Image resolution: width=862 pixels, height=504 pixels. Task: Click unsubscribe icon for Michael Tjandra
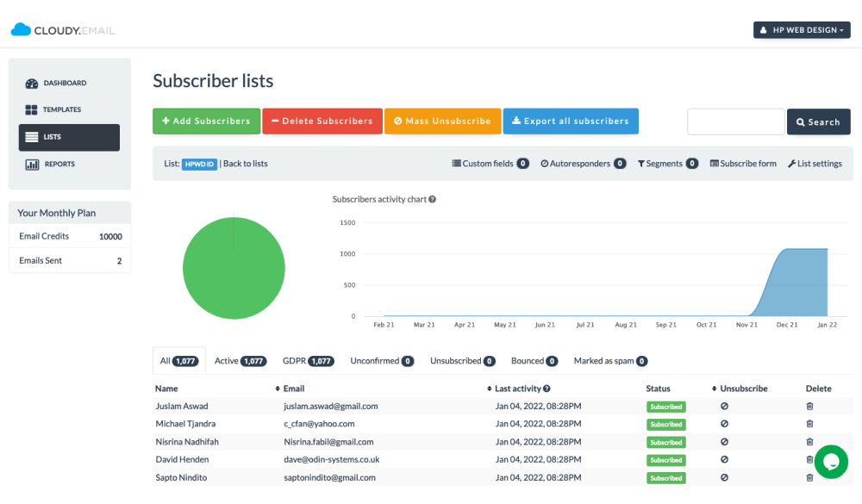(x=724, y=424)
